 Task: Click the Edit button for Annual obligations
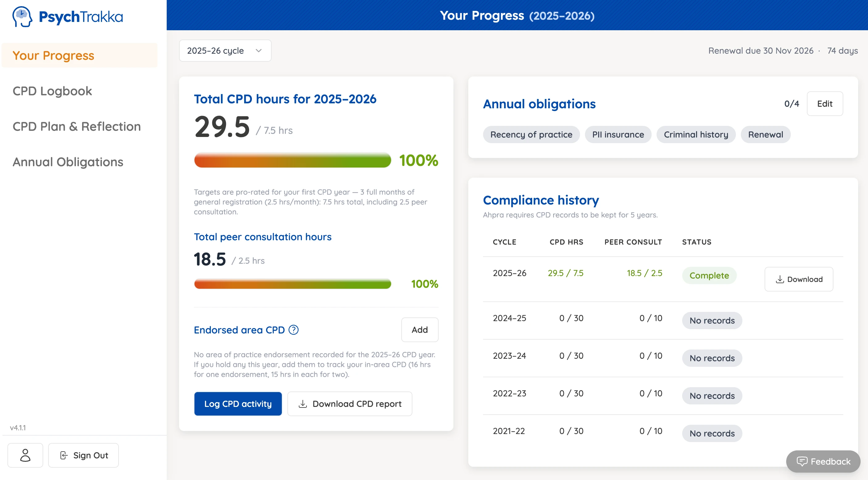pos(824,104)
